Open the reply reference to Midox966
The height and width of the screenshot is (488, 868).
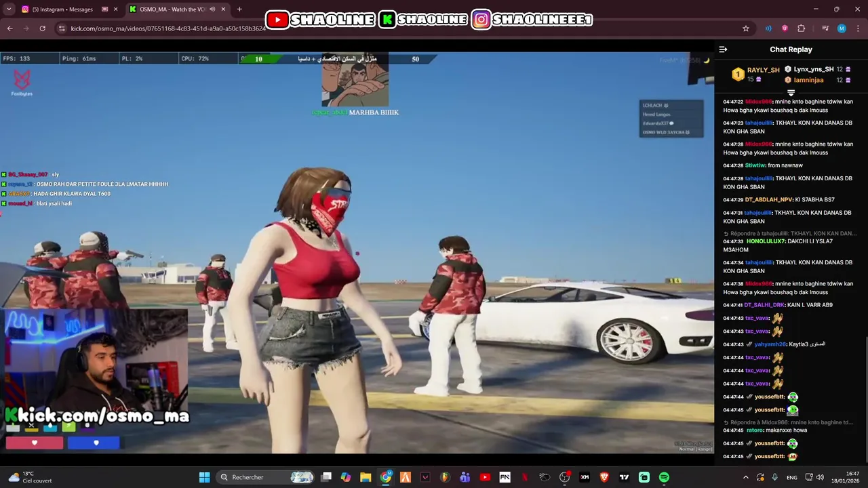(x=789, y=422)
